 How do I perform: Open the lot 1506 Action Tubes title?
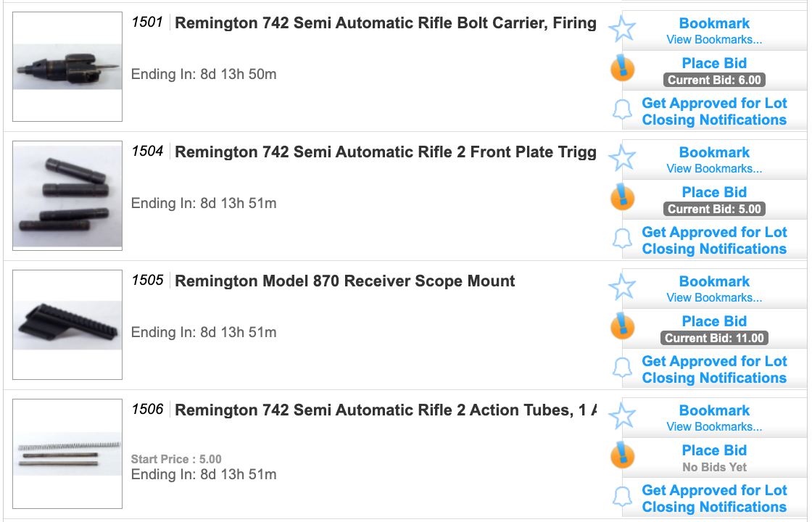tap(386, 410)
